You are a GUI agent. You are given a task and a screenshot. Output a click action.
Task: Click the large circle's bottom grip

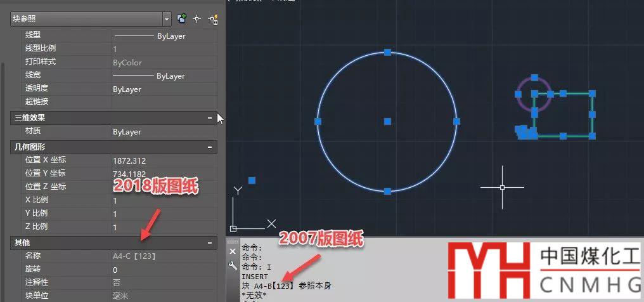pos(387,191)
